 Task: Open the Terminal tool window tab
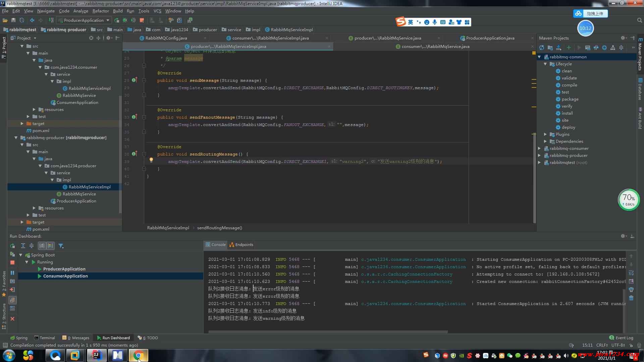pyautogui.click(x=45, y=338)
